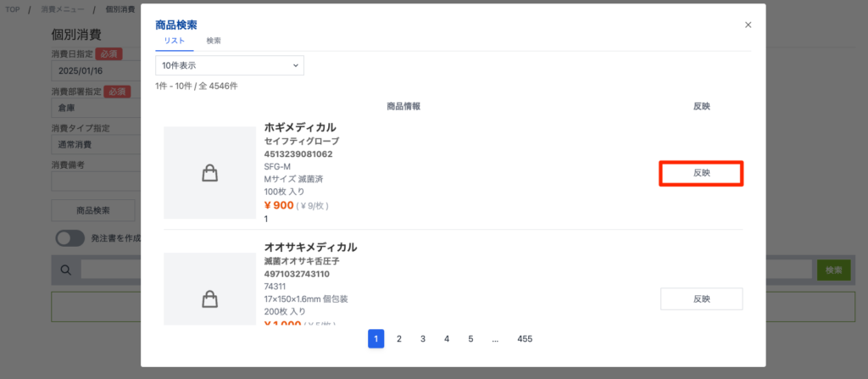Click the 消費タイプ指定 field 通常消費
Screen dimensions: 868x379
[x=97, y=145]
